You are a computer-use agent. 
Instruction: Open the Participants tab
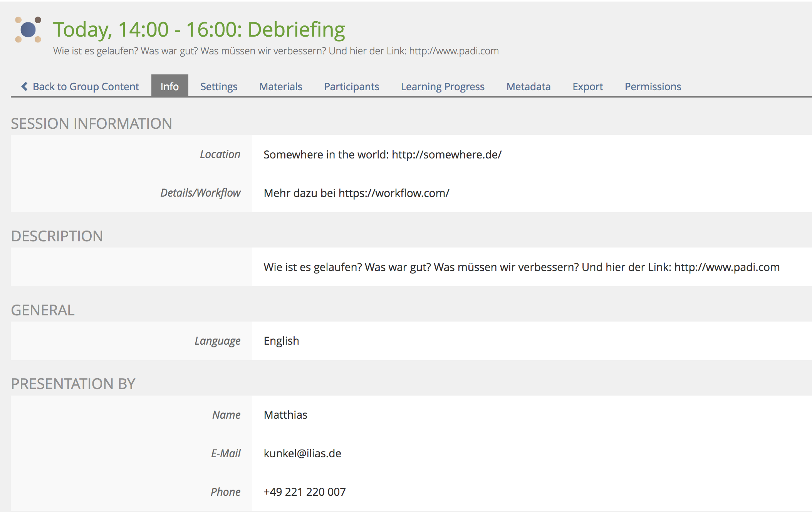coord(351,86)
